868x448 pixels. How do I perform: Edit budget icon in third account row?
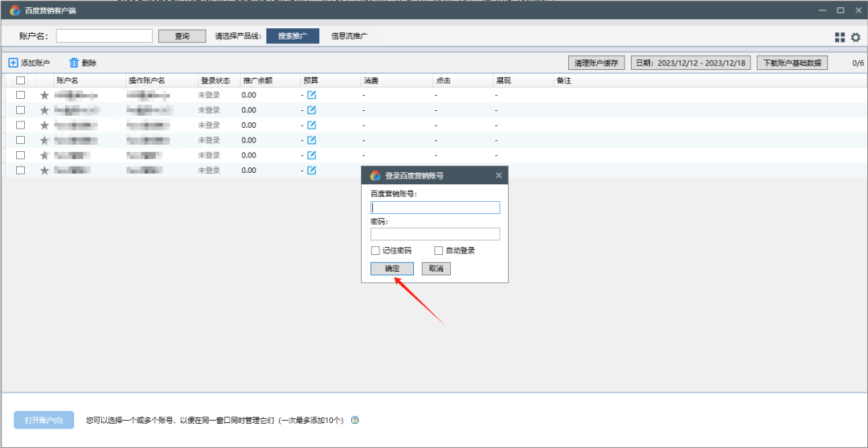pos(312,125)
